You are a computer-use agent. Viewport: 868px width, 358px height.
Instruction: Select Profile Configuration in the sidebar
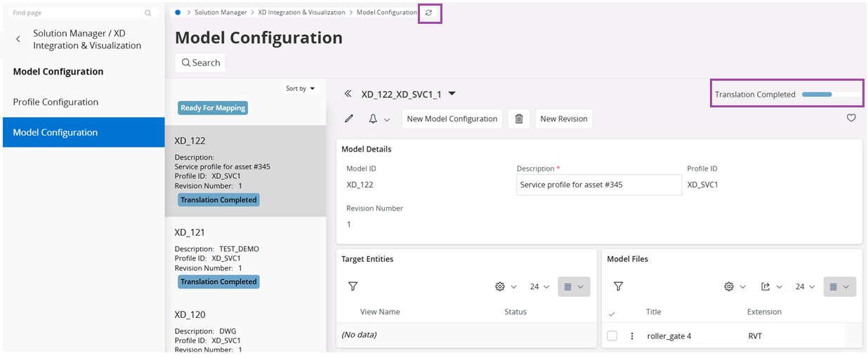(55, 102)
